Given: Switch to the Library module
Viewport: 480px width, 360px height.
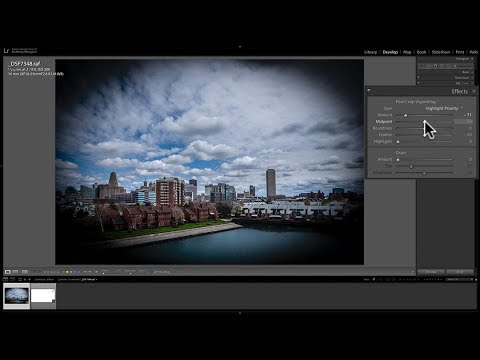Looking at the screenshot, I should (x=370, y=52).
